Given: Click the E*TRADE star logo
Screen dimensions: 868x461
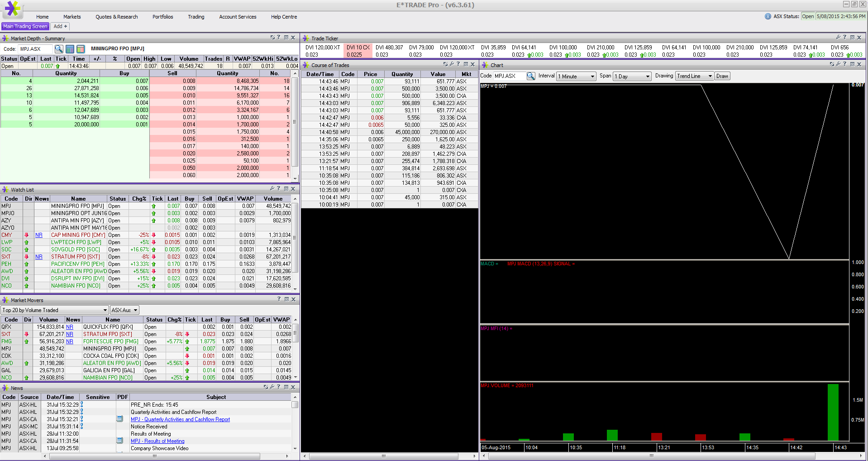Looking at the screenshot, I should [x=12, y=10].
